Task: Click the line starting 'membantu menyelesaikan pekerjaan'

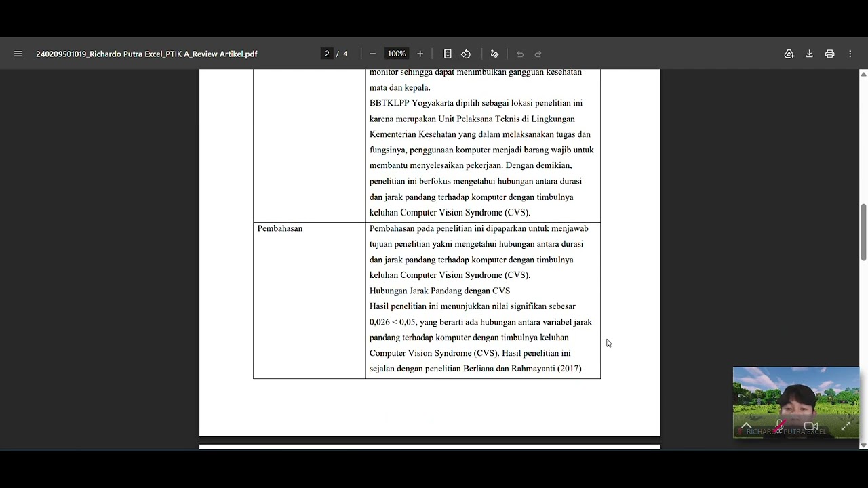Action: click(x=471, y=165)
